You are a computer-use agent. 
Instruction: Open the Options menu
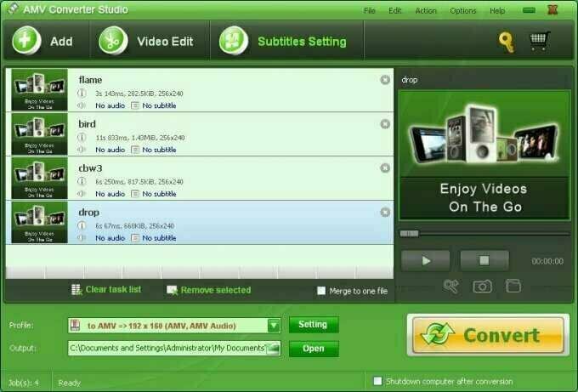click(463, 11)
